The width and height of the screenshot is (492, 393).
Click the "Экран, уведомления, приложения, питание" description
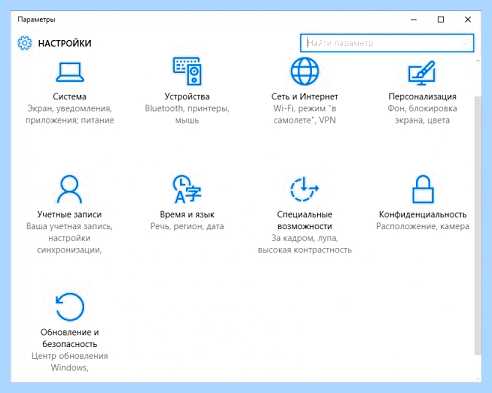click(x=70, y=114)
